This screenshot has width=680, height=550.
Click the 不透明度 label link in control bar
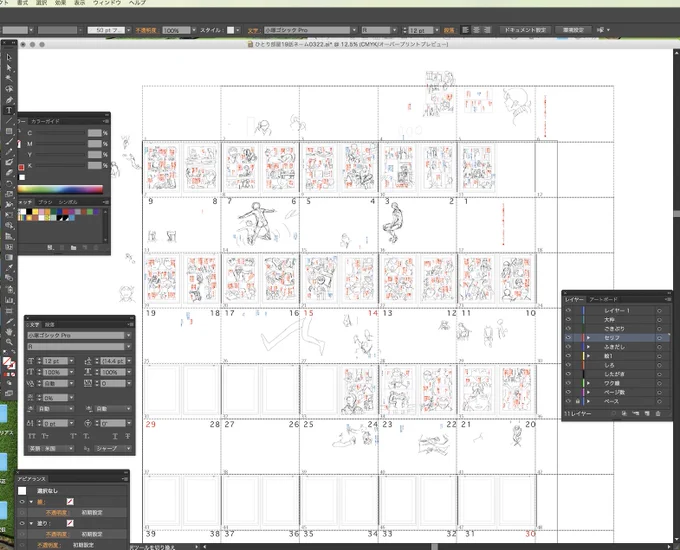click(x=148, y=30)
